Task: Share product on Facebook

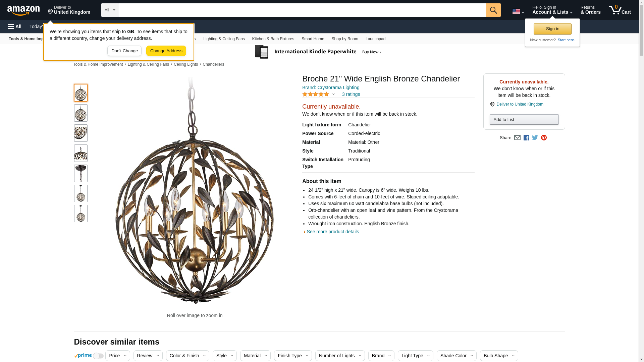Action: pos(526,138)
